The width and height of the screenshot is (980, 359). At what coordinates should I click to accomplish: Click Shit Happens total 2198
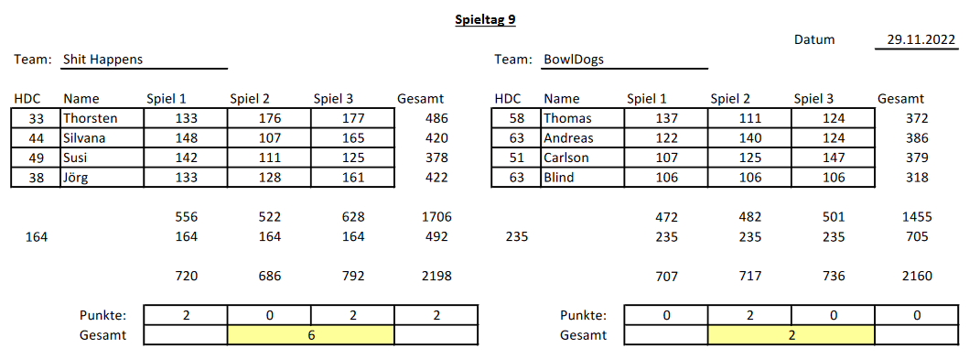(x=436, y=276)
